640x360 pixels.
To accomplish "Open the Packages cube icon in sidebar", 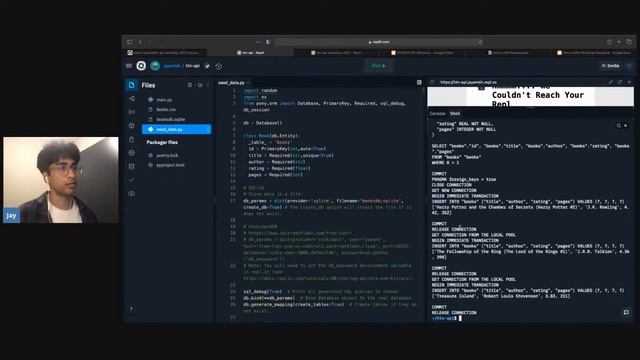I will [131, 126].
